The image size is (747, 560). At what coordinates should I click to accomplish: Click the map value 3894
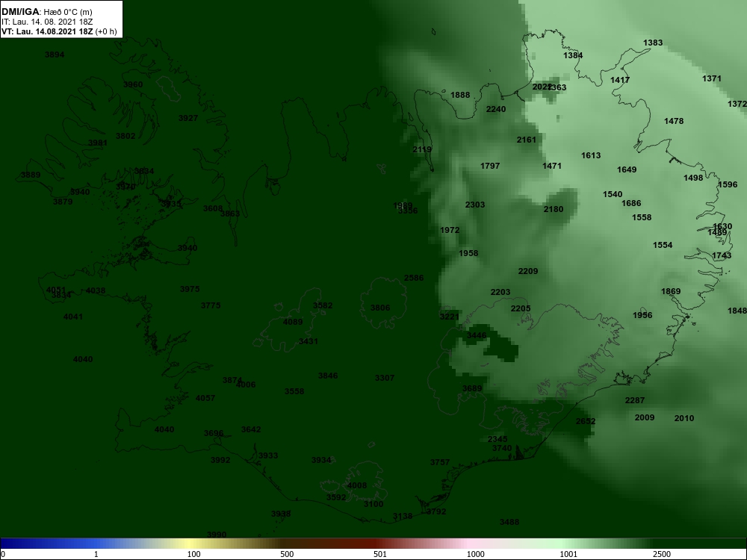click(x=55, y=55)
